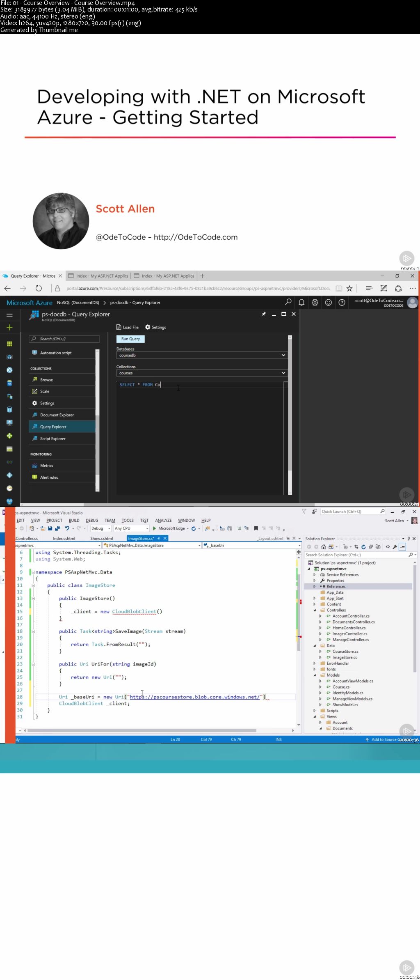The width and height of the screenshot is (420, 980).
Task: Open Edge reading view icon
Action: [x=339, y=288]
